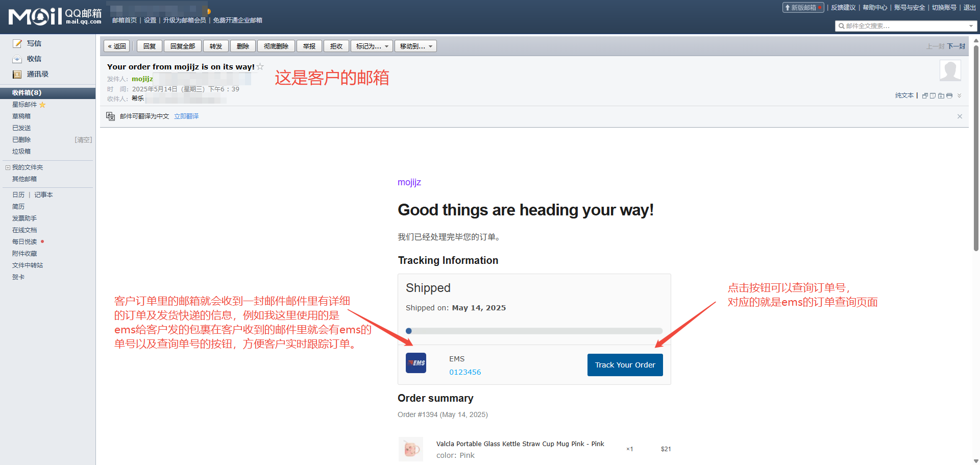This screenshot has height=465, width=980.
Task: Click the 回复 reply button
Action: pyautogui.click(x=150, y=46)
